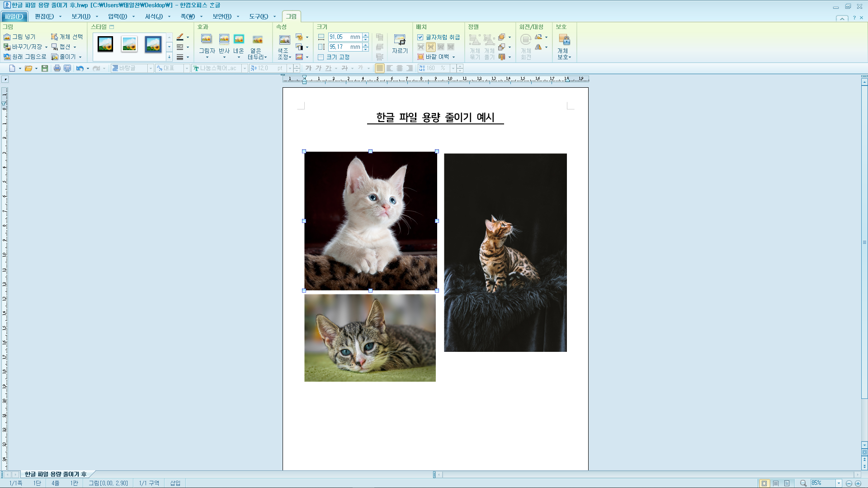Apply the 그림자 shadow effect to the picture
The image size is (868, 488).
[x=207, y=43]
